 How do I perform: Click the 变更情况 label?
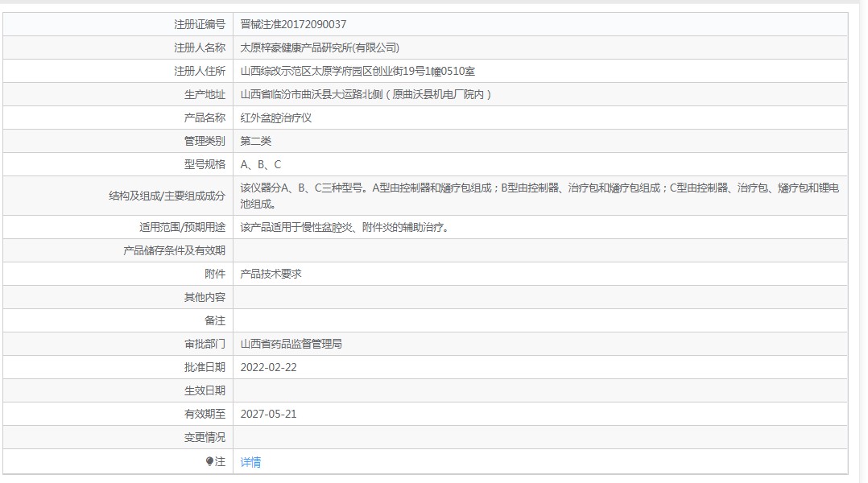205,438
